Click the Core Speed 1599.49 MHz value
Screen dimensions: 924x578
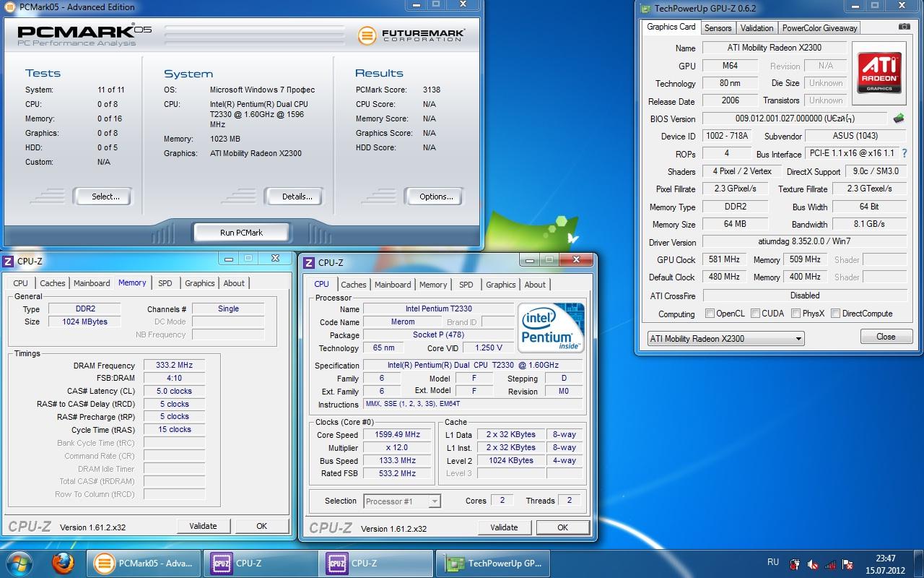coord(397,434)
